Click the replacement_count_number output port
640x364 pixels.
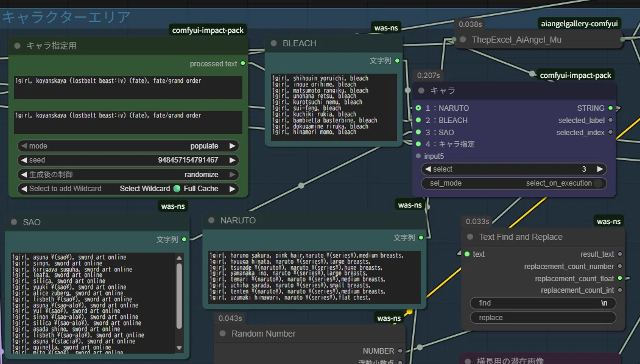[620, 266]
